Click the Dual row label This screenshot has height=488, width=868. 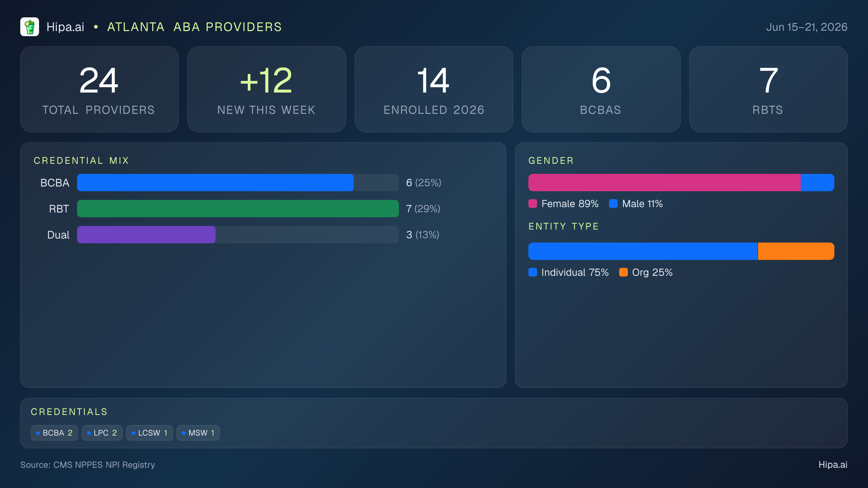pyautogui.click(x=58, y=235)
